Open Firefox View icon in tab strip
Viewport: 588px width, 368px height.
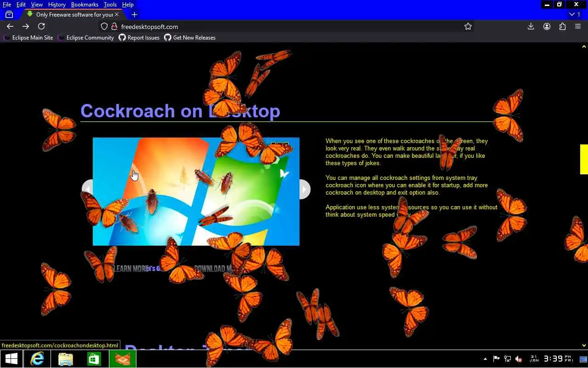point(9,15)
